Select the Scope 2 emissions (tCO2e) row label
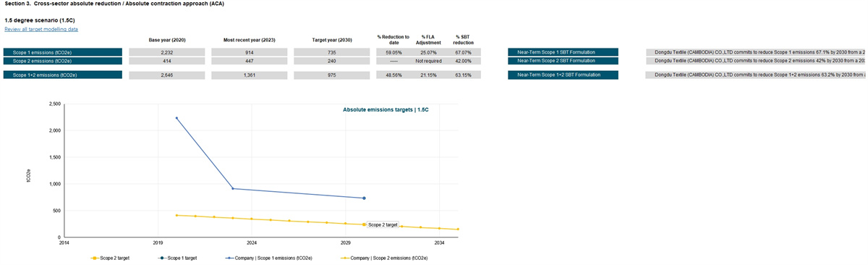The height and width of the screenshot is (265, 868). [x=62, y=62]
